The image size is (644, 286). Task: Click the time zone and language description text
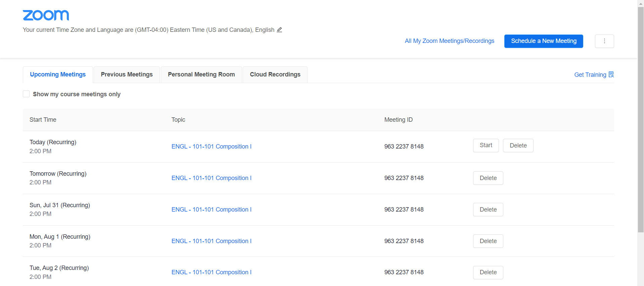click(149, 30)
